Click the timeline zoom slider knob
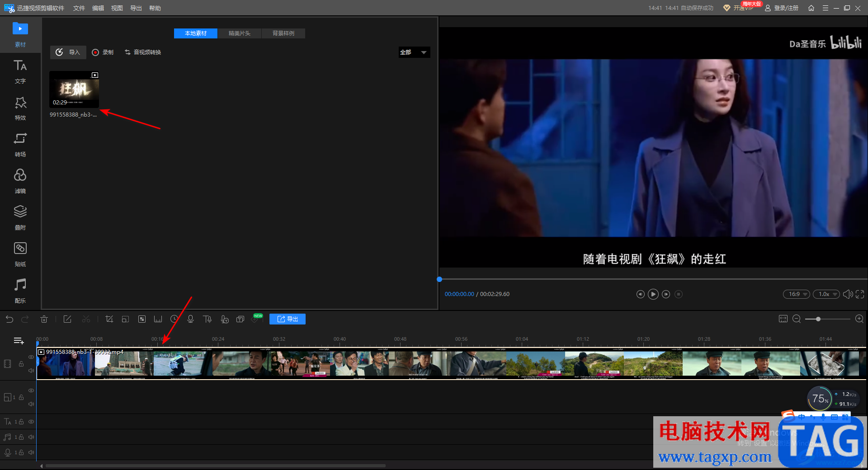 coord(818,319)
